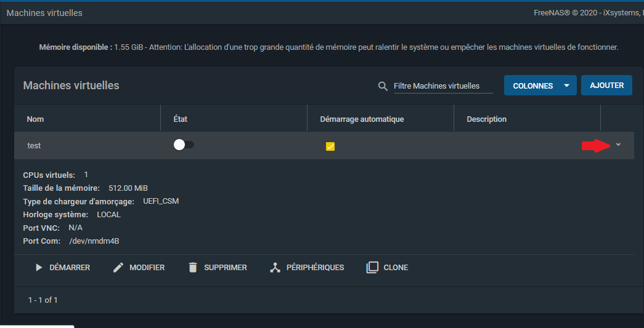
Task: Sort by the État column header
Action: (181, 119)
